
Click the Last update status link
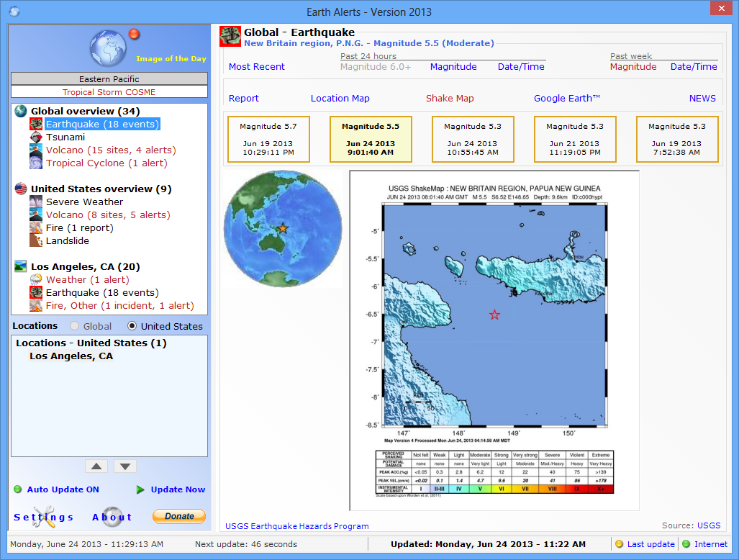click(x=651, y=544)
